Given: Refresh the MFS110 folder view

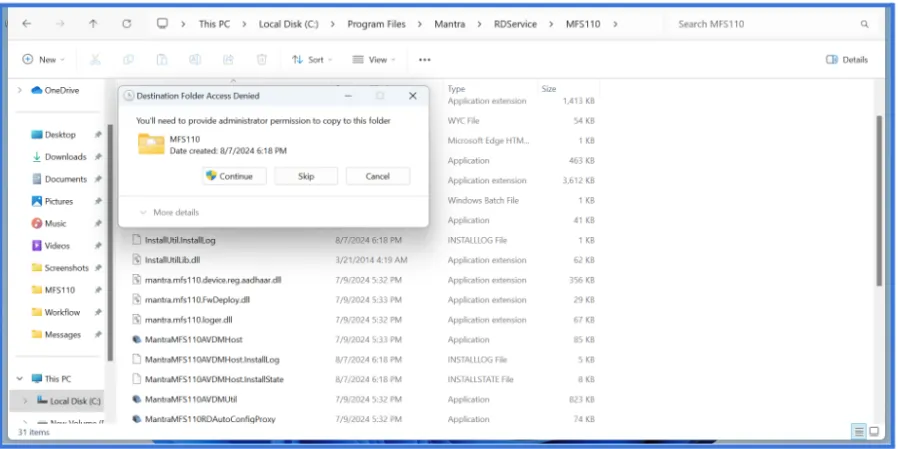Looking at the screenshot, I should point(127,24).
